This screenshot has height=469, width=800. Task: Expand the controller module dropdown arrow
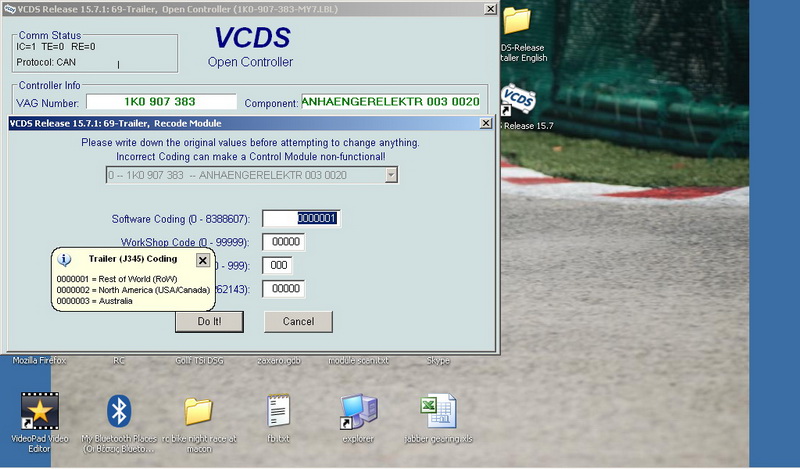(391, 175)
